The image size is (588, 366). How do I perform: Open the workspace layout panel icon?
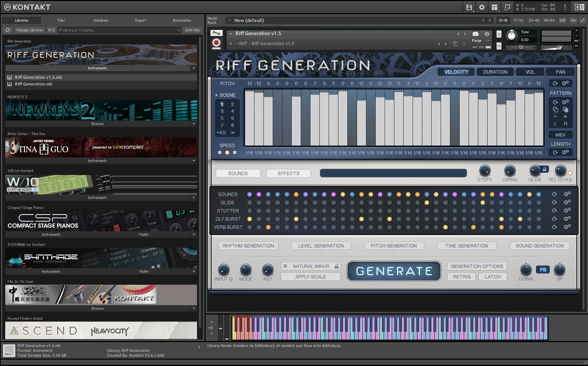pyautogui.click(x=494, y=7)
